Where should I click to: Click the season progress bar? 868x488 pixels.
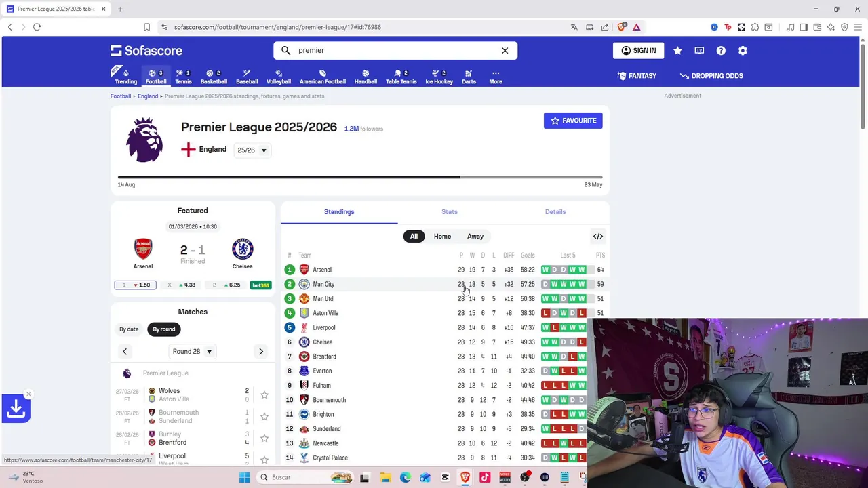360,177
